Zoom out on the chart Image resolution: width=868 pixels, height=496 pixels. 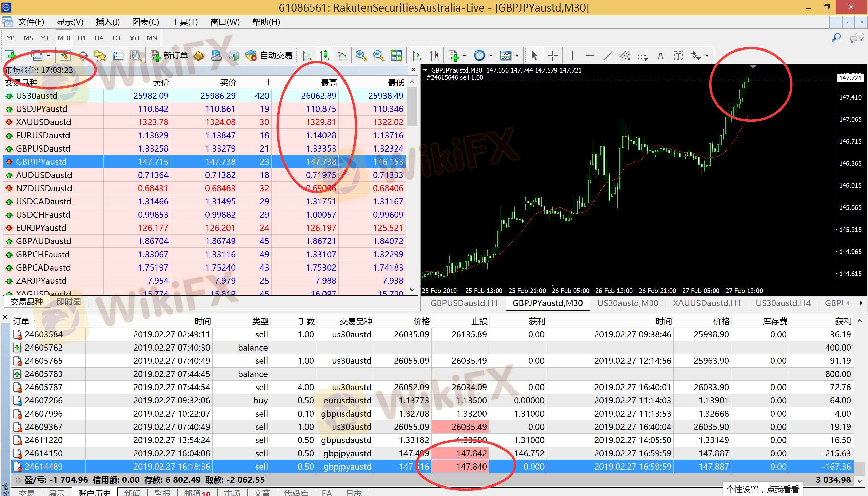point(378,55)
